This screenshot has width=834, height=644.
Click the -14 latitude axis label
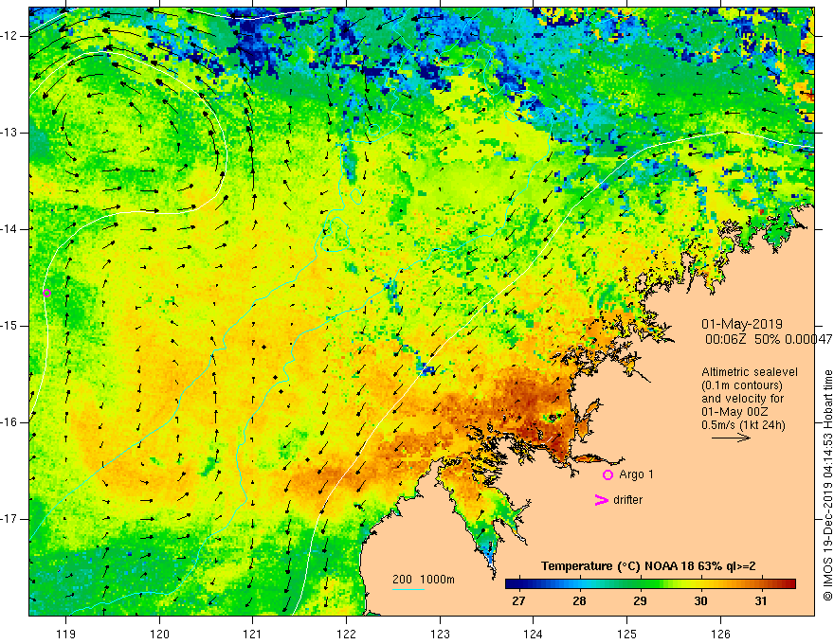tap(9, 229)
